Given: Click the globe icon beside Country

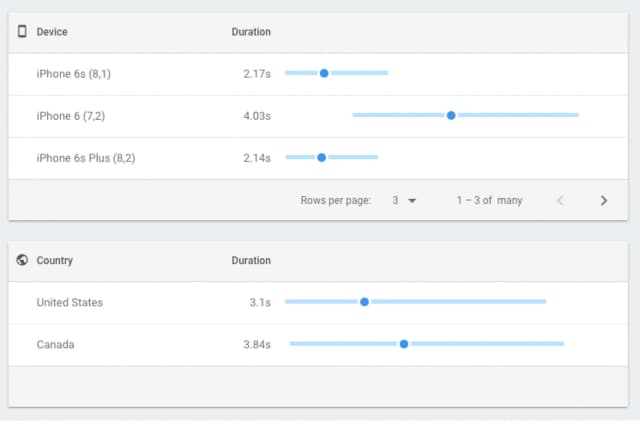Looking at the screenshot, I should click(x=22, y=260).
